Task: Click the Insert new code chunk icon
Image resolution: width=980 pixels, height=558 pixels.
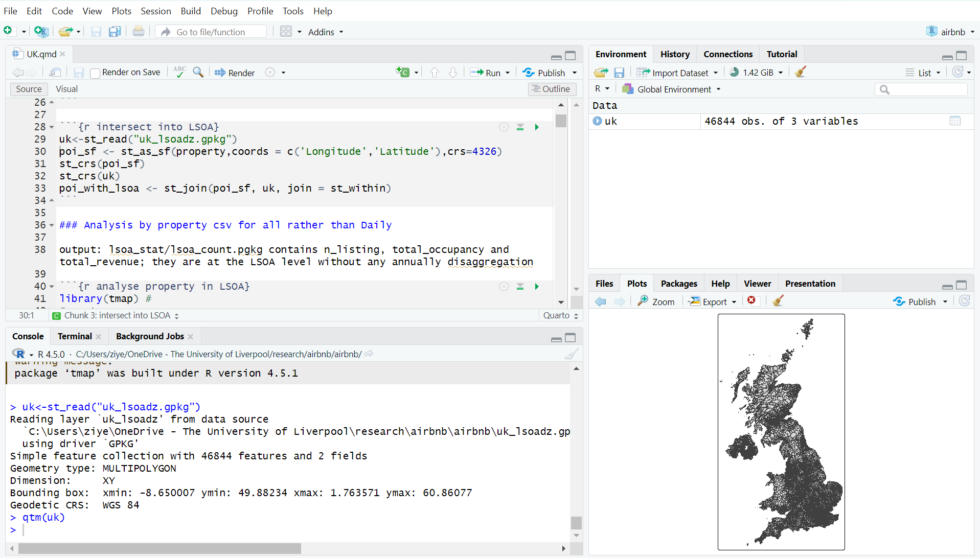Action: [x=403, y=73]
